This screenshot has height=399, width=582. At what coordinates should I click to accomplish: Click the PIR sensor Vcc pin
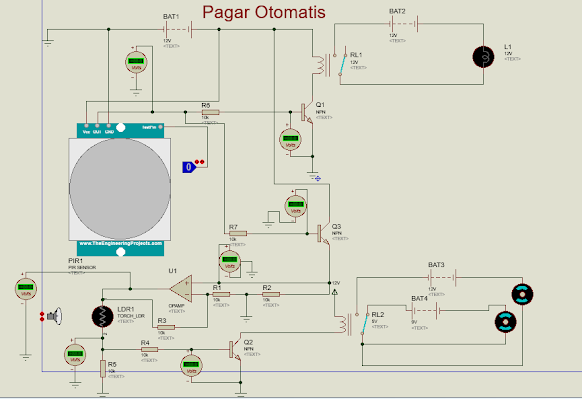tap(86, 126)
